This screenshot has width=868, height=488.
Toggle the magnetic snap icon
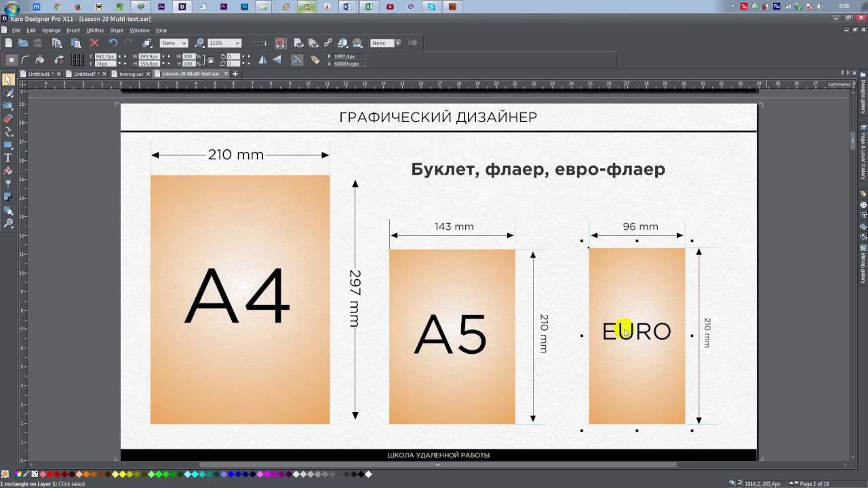click(280, 43)
